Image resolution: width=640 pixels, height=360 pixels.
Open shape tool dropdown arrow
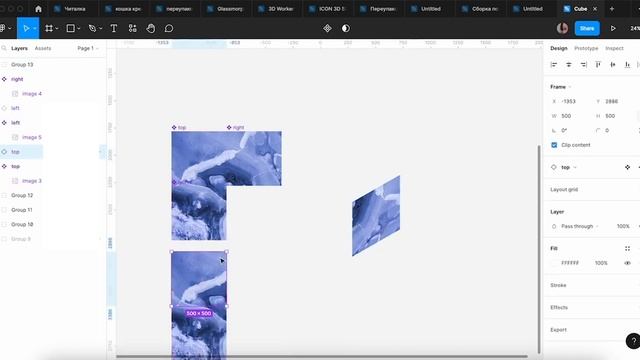coord(78,29)
